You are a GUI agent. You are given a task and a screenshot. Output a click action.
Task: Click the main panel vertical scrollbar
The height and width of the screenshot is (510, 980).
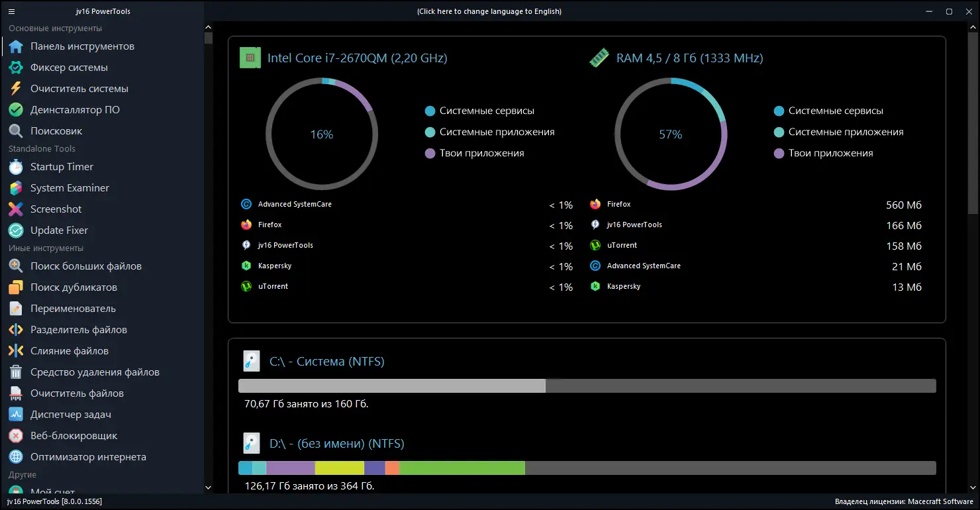973,123
